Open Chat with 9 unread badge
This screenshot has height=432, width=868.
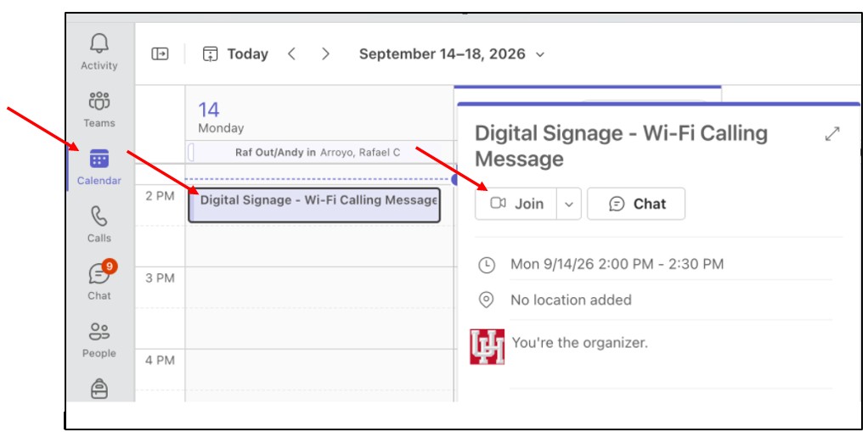coord(99,282)
